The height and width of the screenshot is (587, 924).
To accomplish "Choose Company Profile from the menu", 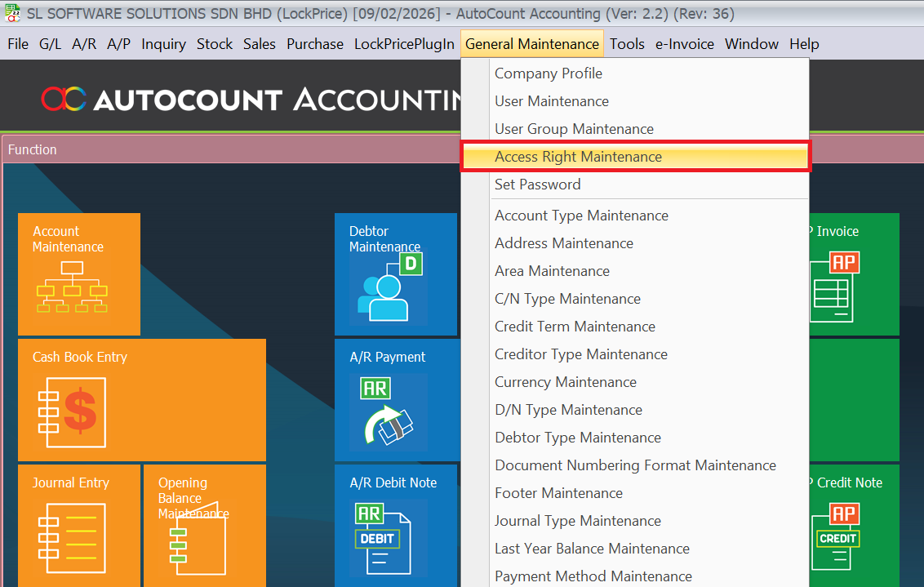I will (548, 73).
